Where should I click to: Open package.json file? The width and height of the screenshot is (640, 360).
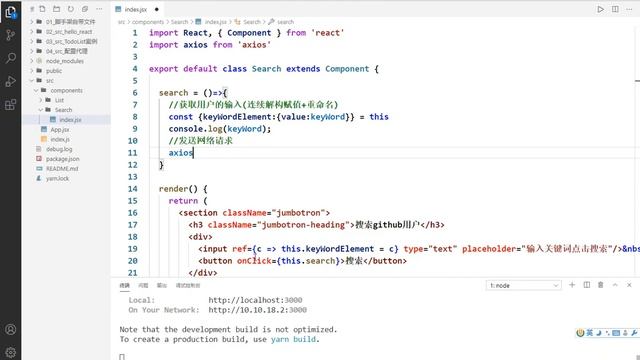pos(62,159)
